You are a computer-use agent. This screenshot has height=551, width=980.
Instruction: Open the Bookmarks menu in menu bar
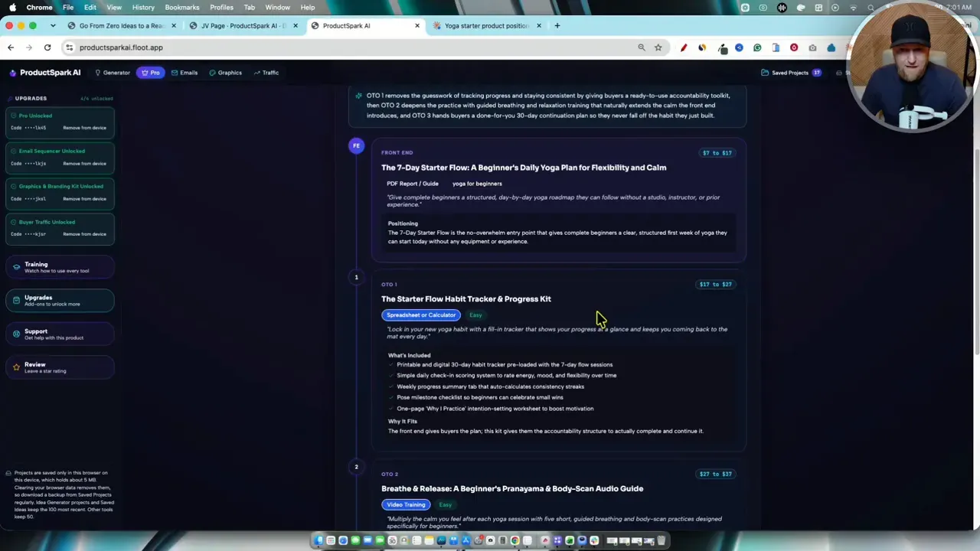click(182, 8)
